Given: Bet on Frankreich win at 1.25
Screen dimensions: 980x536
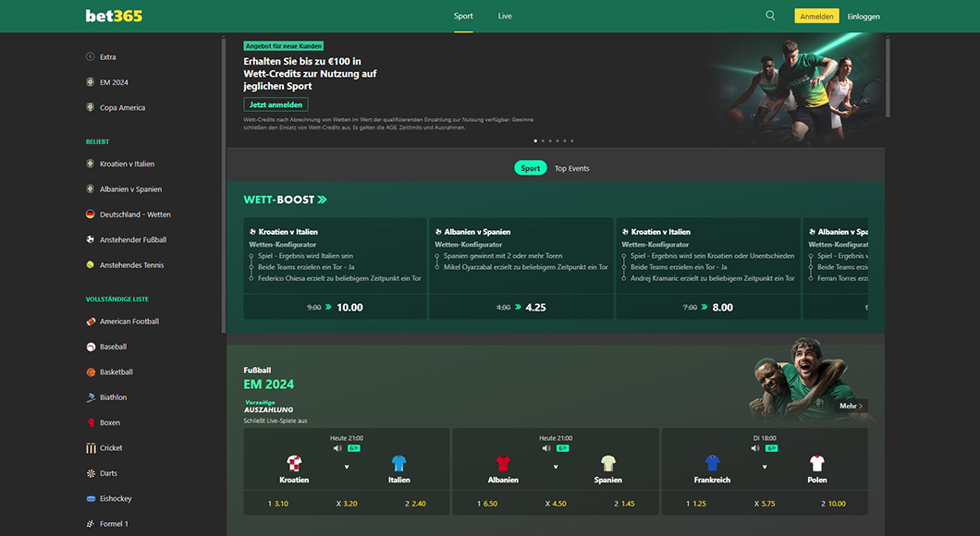Looking at the screenshot, I should click(x=696, y=503).
